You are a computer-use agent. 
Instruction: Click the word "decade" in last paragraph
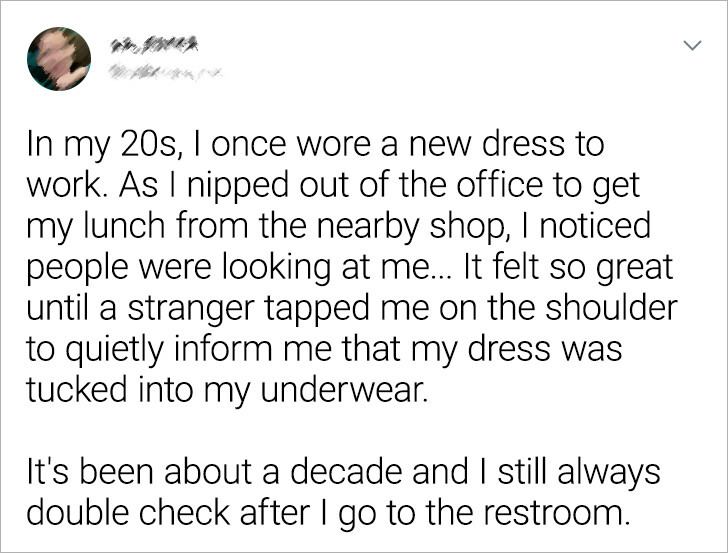coord(347,471)
